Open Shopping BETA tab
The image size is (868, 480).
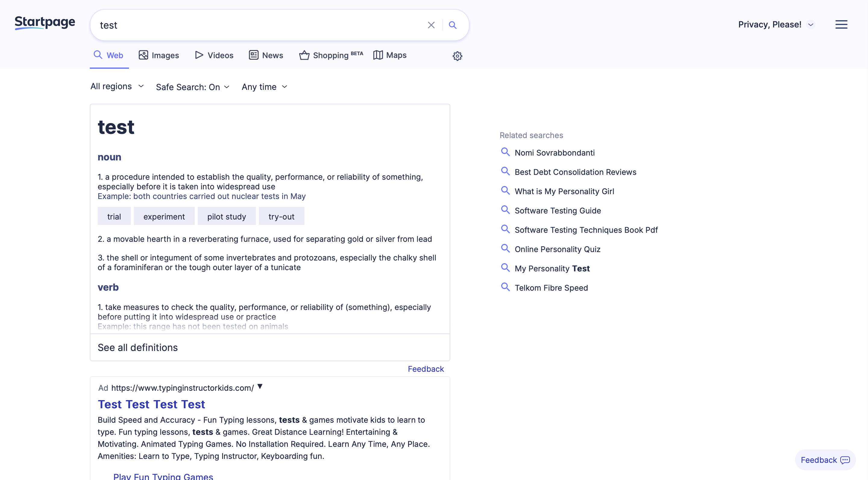tap(331, 55)
